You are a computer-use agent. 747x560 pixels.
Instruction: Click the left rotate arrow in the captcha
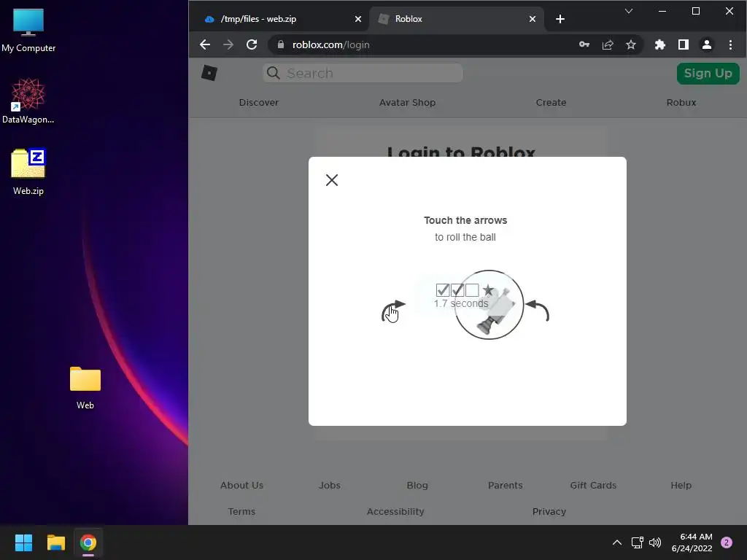pos(393,311)
